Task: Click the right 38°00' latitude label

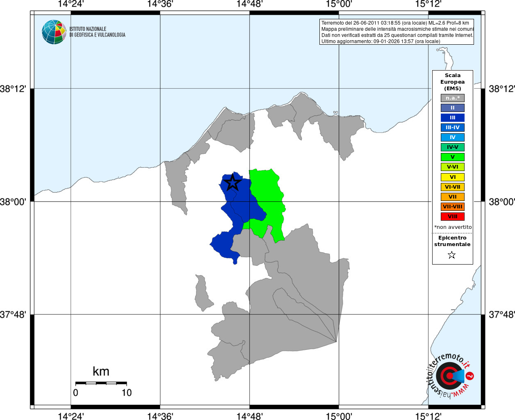Action: [502, 202]
